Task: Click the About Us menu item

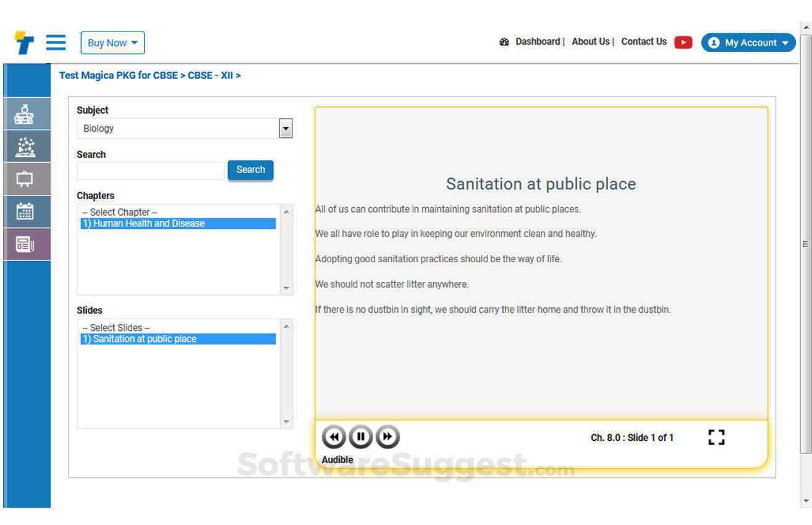Action: (x=591, y=41)
